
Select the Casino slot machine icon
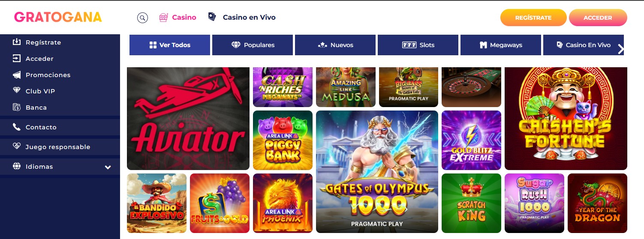pyautogui.click(x=163, y=18)
